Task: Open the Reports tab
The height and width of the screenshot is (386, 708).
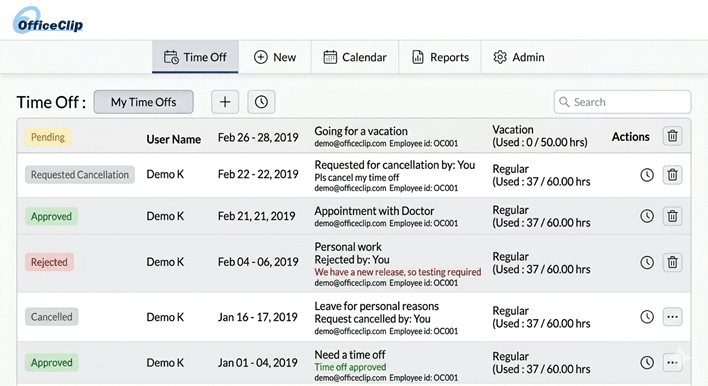Action: point(440,57)
